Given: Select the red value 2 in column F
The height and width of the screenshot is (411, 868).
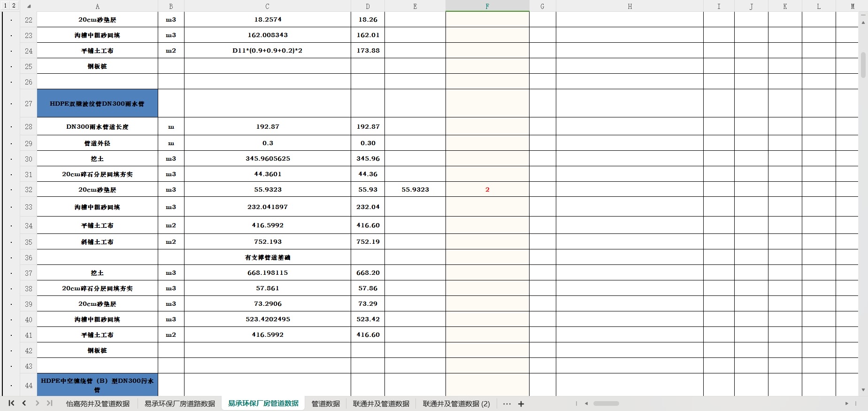Looking at the screenshot, I should point(487,189).
